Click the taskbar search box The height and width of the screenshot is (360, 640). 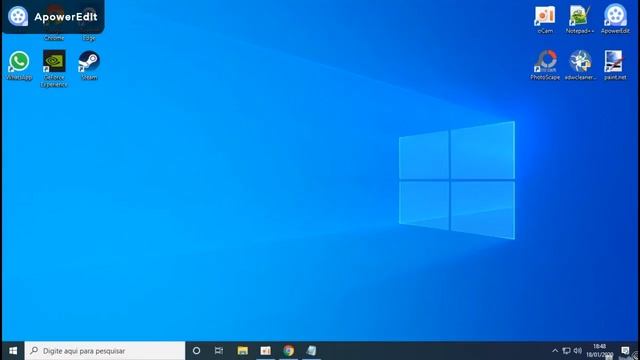click(105, 351)
